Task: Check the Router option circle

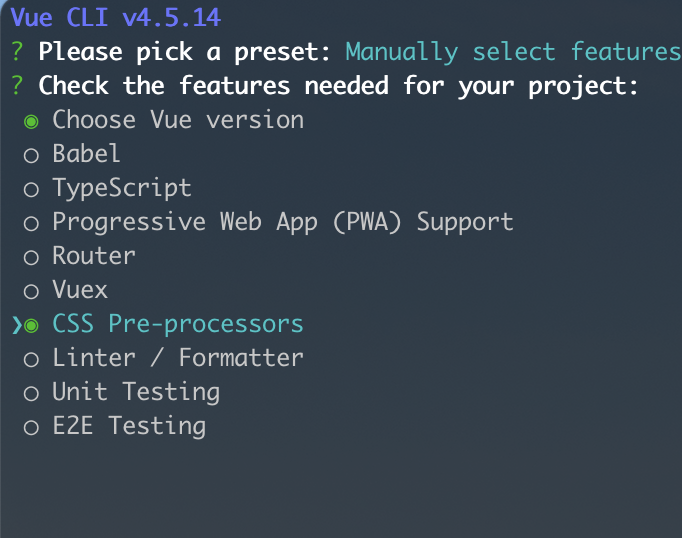Action: point(31,257)
